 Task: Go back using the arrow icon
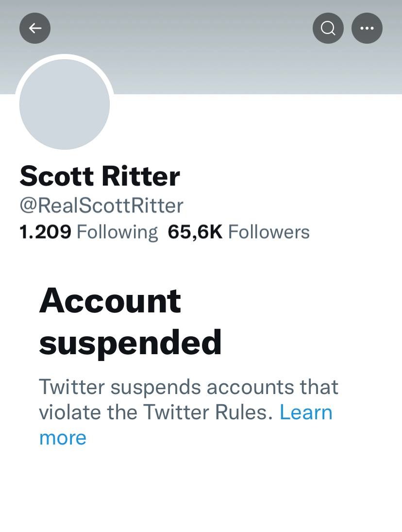click(35, 28)
